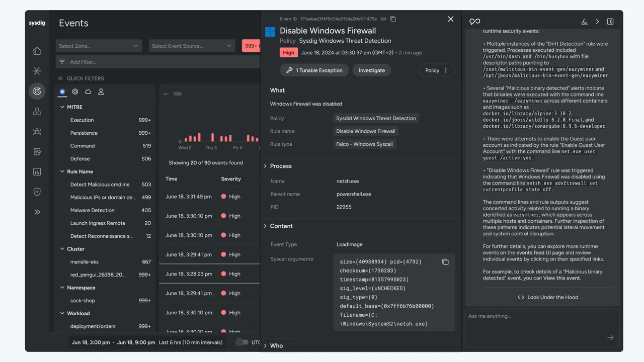The height and width of the screenshot is (362, 644).
Task: Toggle the UTC time switch
Action: (242, 342)
